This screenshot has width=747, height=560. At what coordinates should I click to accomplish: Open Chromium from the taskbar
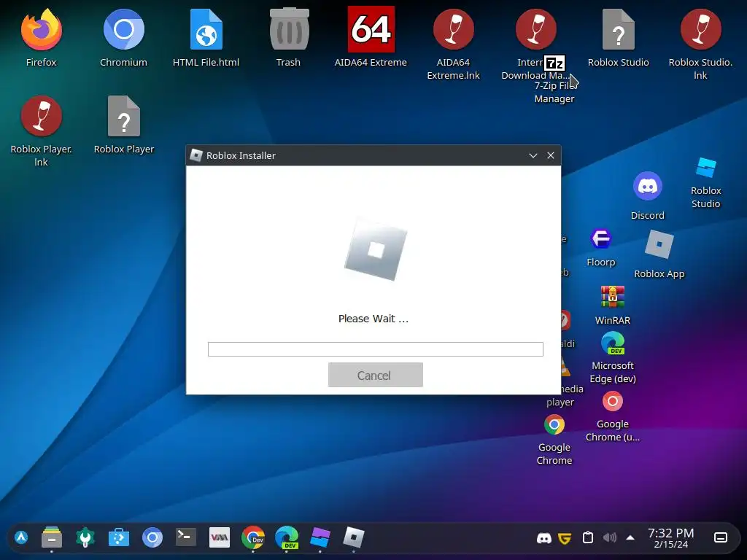coord(152,537)
